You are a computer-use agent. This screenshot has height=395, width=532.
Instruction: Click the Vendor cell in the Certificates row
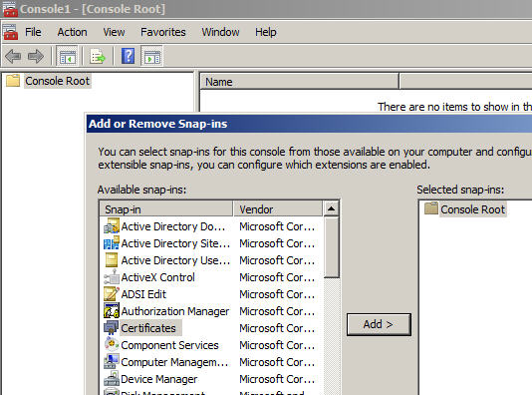click(277, 328)
